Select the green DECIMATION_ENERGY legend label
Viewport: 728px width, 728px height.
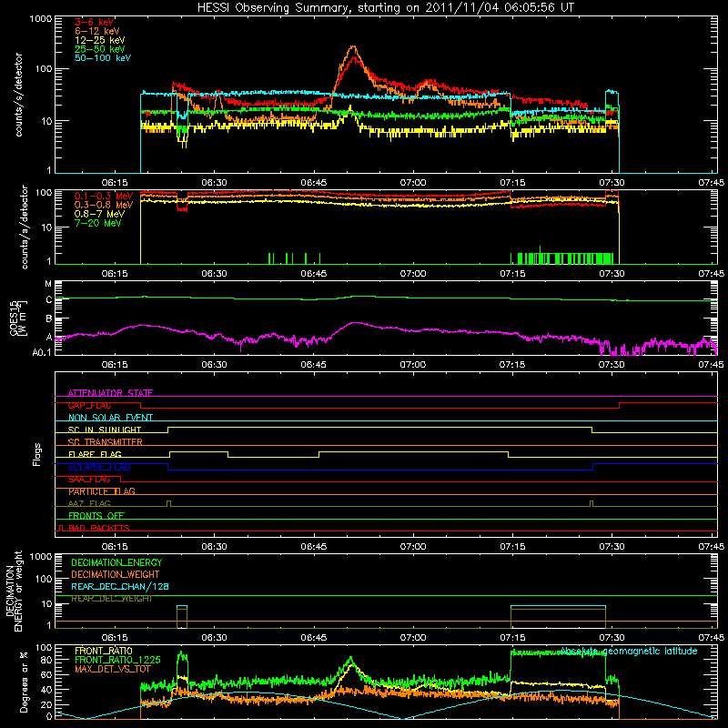pos(116,562)
